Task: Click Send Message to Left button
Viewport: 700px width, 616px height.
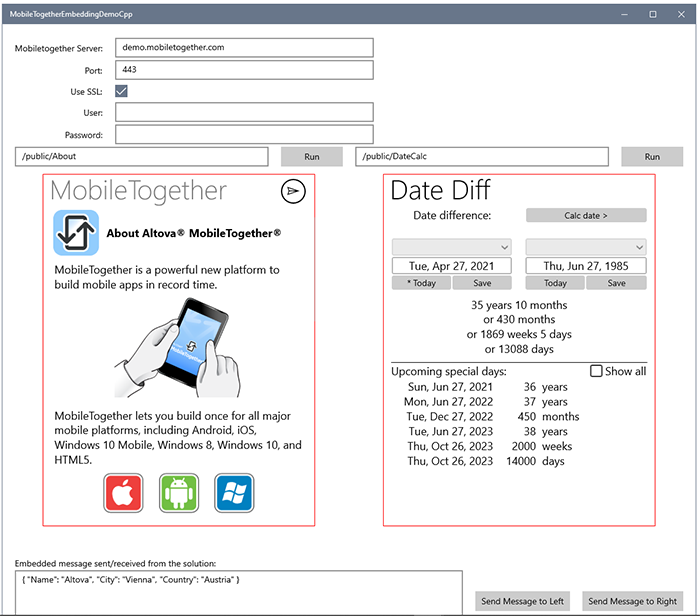Action: (521, 601)
